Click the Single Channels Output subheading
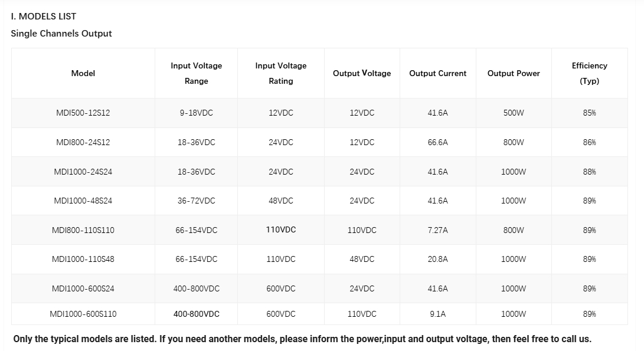The image size is (644, 351). click(61, 34)
